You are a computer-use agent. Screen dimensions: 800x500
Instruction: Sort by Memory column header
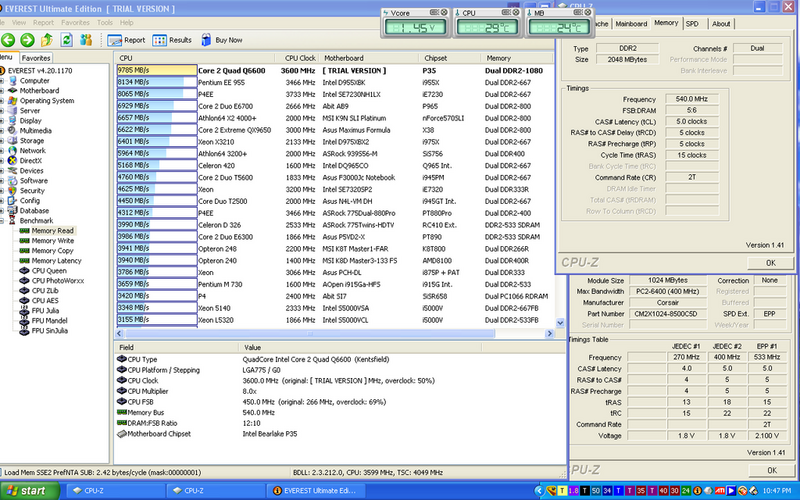pos(516,58)
